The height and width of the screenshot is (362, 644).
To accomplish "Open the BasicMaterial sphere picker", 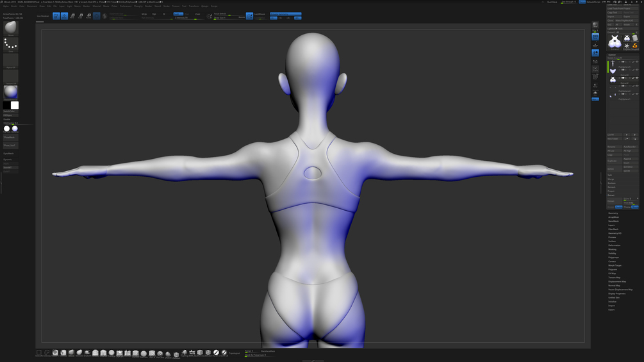I will tap(11, 92).
